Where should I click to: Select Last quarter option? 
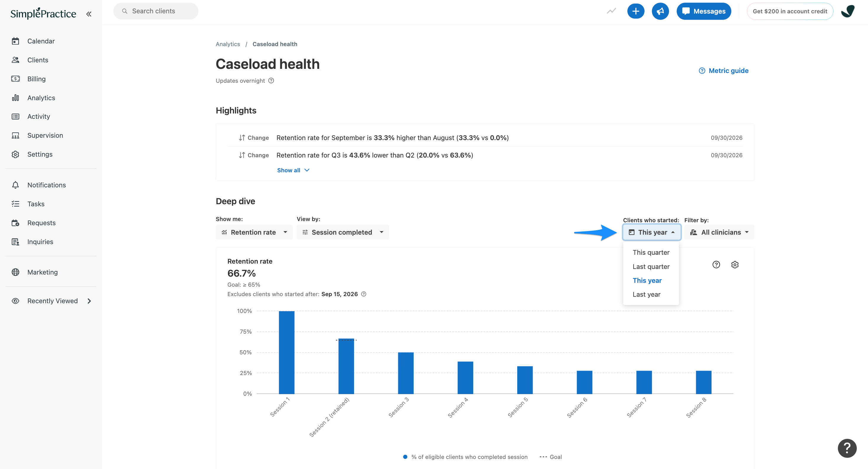coord(651,266)
